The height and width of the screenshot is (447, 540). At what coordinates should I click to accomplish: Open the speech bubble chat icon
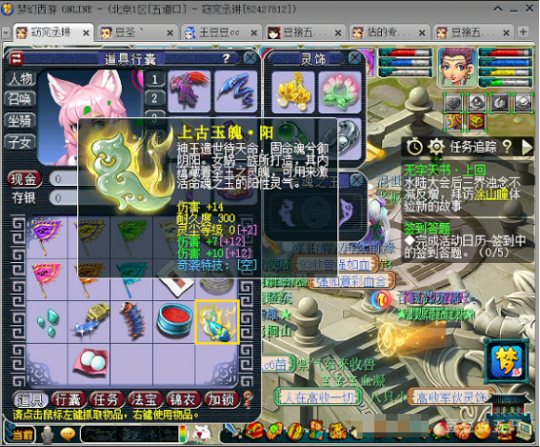[x=68, y=434]
